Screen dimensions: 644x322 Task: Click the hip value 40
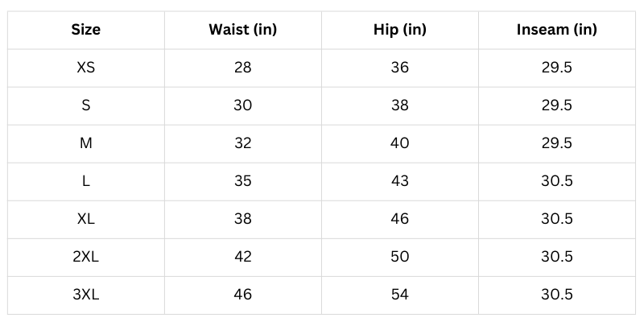399,143
